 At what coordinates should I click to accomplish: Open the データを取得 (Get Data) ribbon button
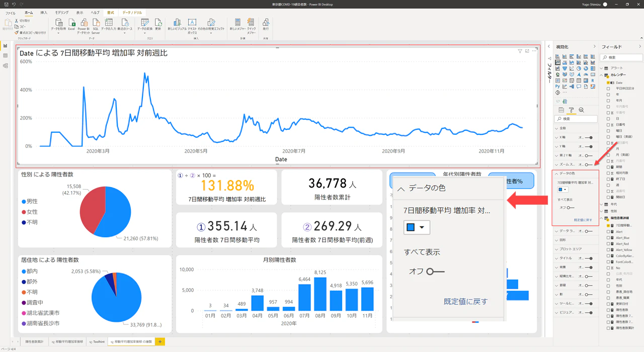pos(59,25)
